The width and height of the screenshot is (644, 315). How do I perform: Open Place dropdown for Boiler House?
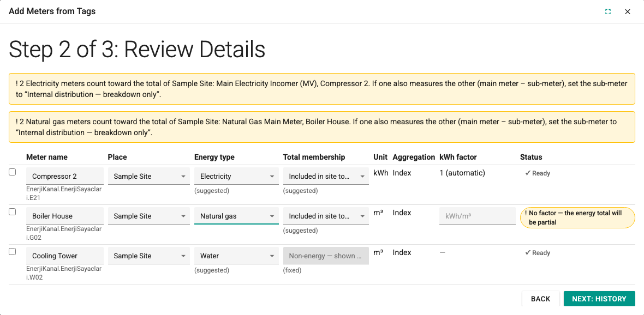coord(148,216)
